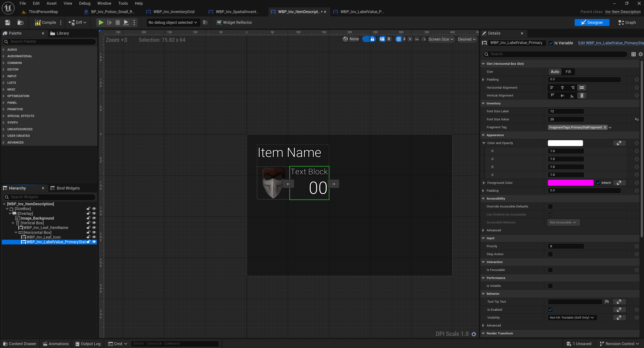The image size is (644, 348).
Task: Hide the Image_Background widget with eye icon
Action: point(94,218)
